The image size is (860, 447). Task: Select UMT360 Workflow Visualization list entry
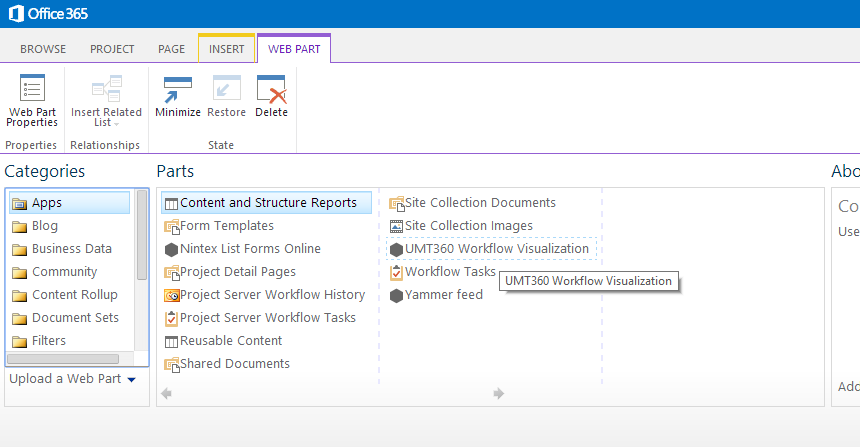(491, 248)
